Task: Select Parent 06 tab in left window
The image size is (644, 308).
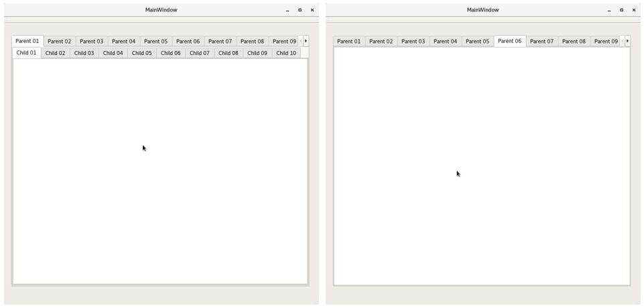Action: pos(188,41)
